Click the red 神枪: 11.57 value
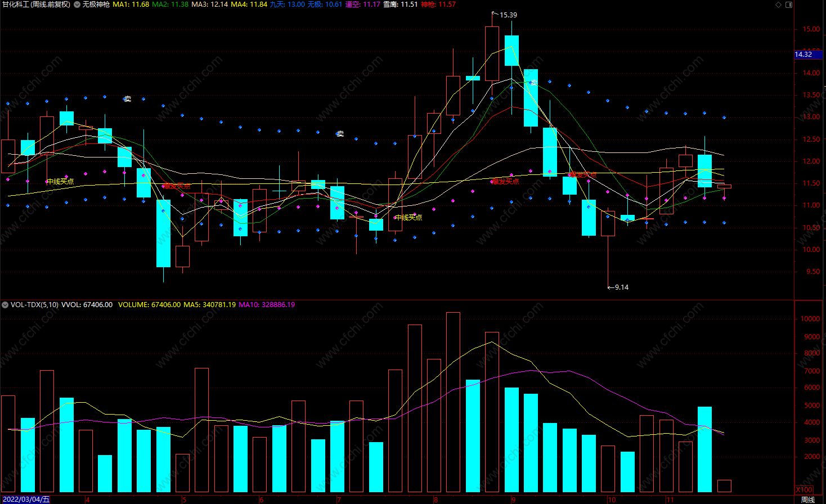 tap(438, 4)
